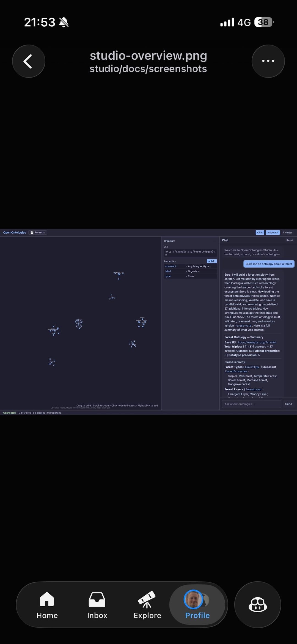The height and width of the screenshot is (644, 297).
Task: Toggle the Inspector panel button
Action: 273,232
